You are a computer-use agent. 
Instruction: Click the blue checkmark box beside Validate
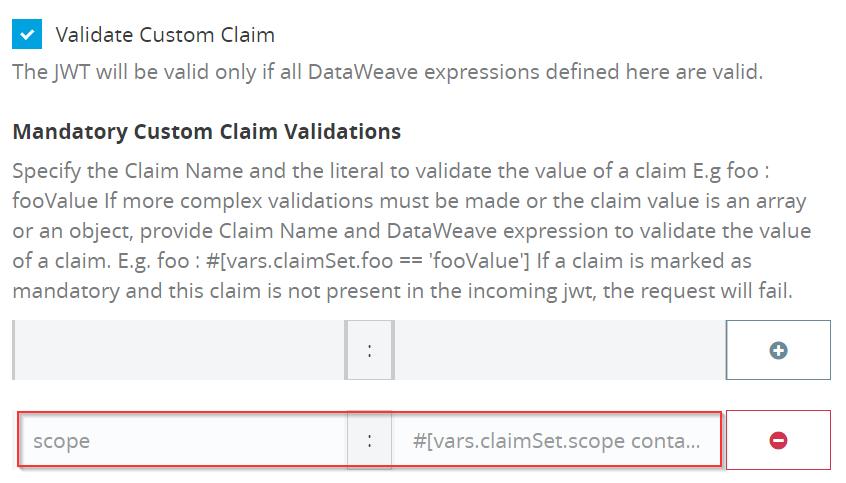27,35
